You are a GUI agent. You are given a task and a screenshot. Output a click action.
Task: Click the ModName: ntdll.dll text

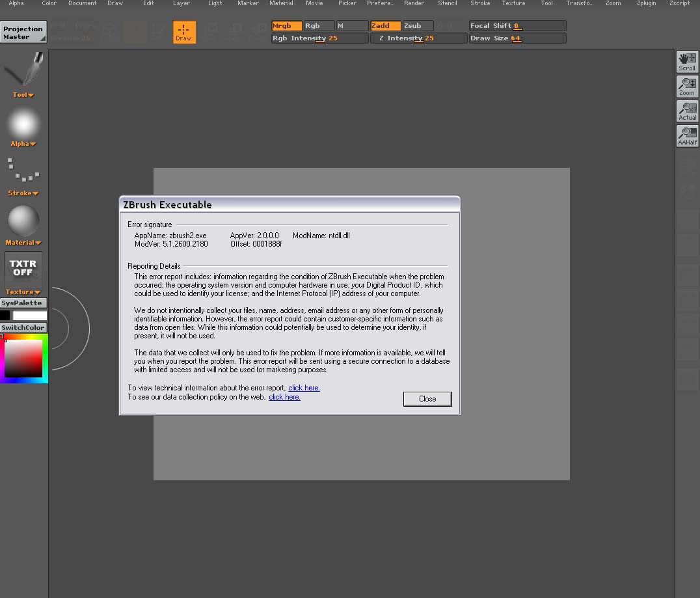pos(321,236)
